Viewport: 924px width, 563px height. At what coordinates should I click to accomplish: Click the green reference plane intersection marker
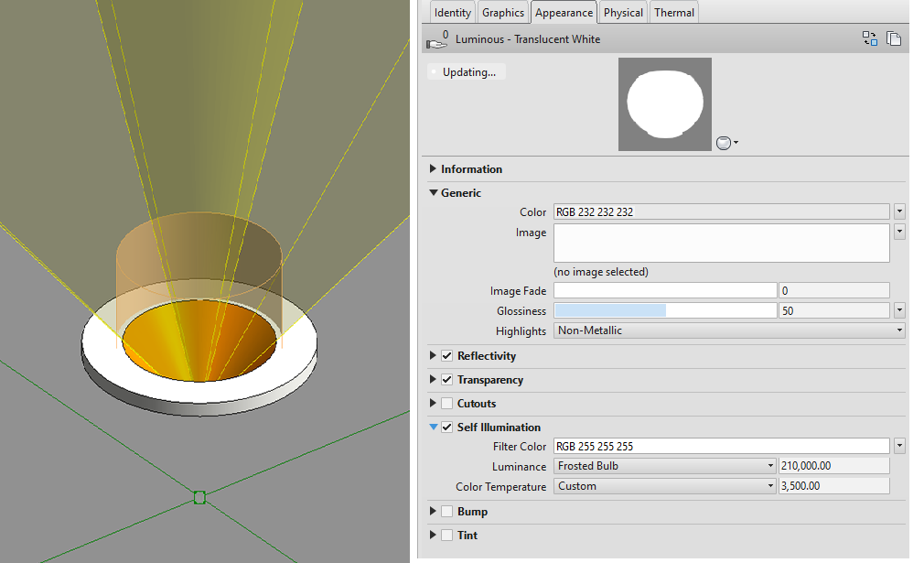[199, 498]
